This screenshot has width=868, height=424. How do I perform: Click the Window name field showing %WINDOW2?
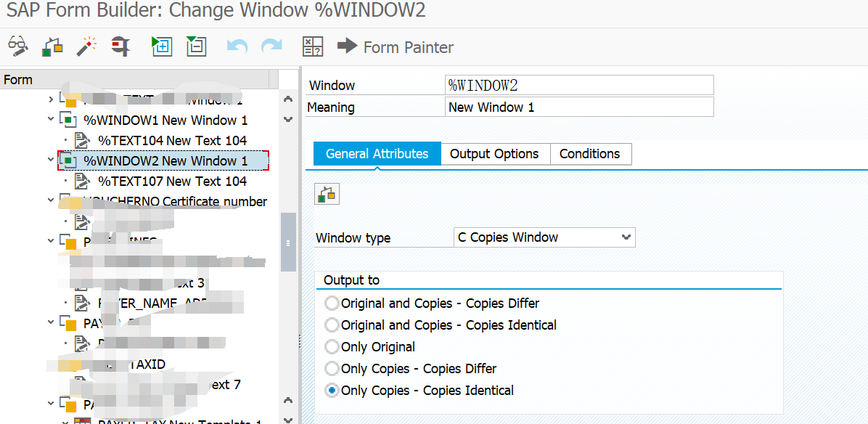(x=579, y=85)
